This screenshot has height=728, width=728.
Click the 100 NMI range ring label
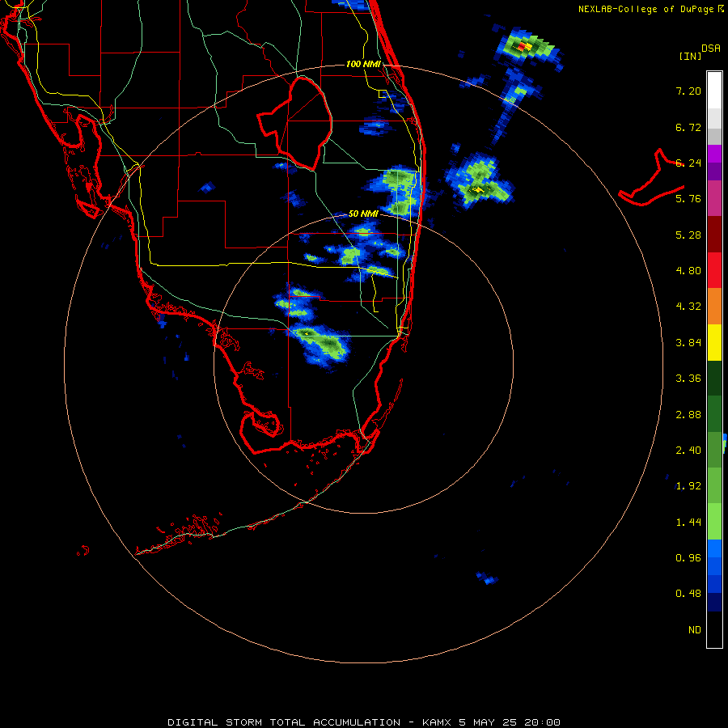[x=363, y=64]
